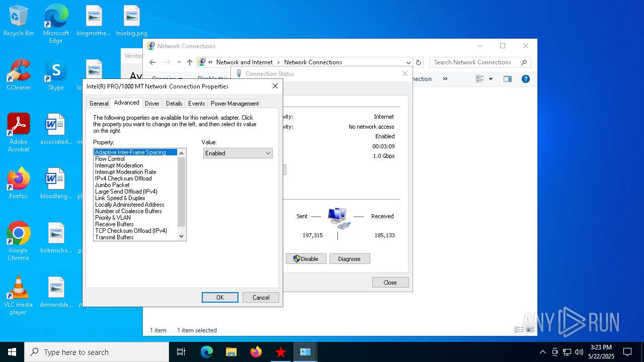
Task: Close the adapter properties dialog
Action: tap(275, 86)
